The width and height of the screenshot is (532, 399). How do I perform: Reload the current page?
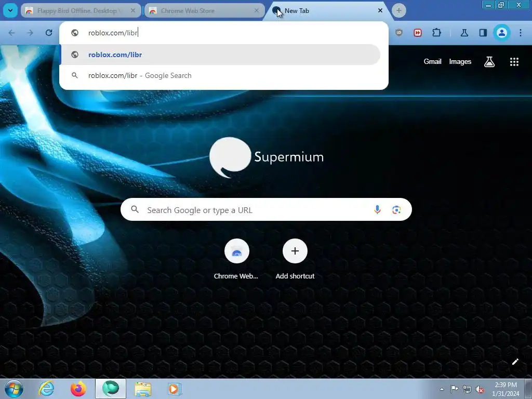pos(49,33)
